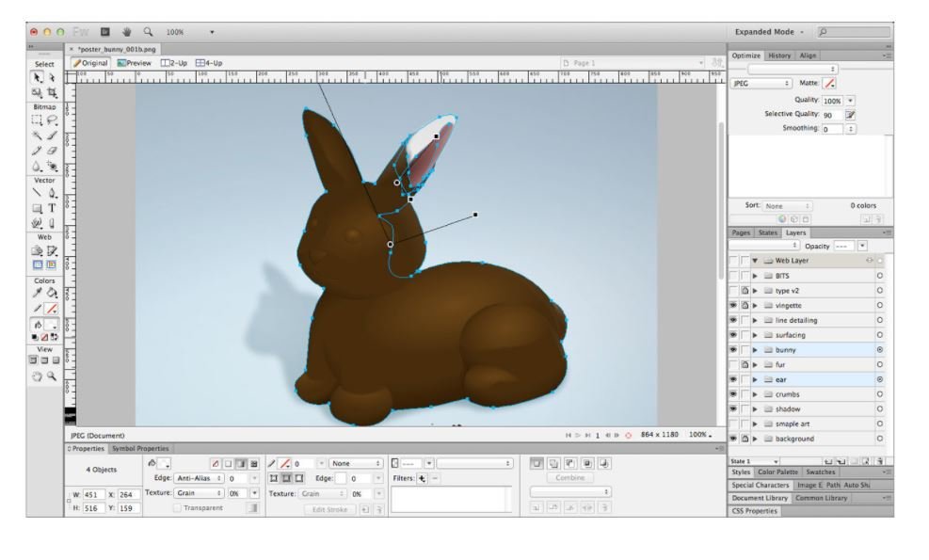Viewport: 929px width, 560px height.
Task: Open the Swatches panel
Action: (821, 472)
